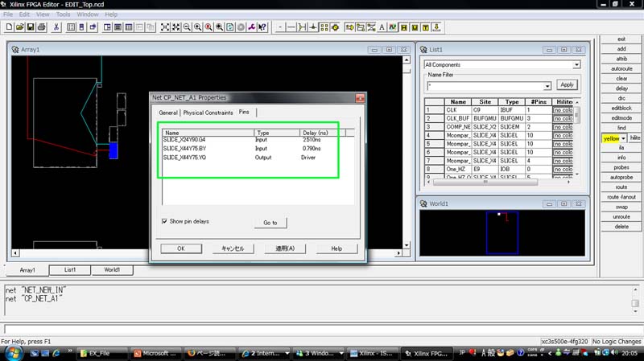
Task: Click the red Zoom Selection magnifier icon
Action: [208, 27]
